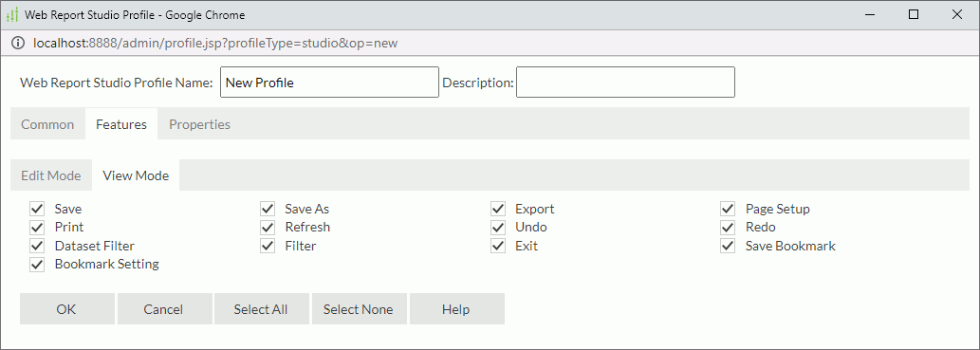Switch to the Edit Mode sub-tab
The width and height of the screenshot is (980, 350).
pyautogui.click(x=50, y=175)
